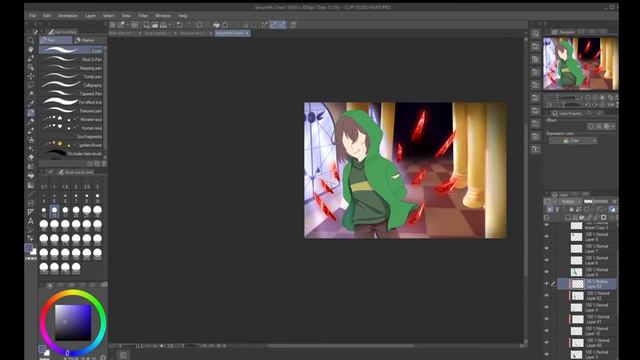The width and height of the screenshot is (640, 360).
Task: Select the Hand move tool
Action: pyautogui.click(x=31, y=49)
